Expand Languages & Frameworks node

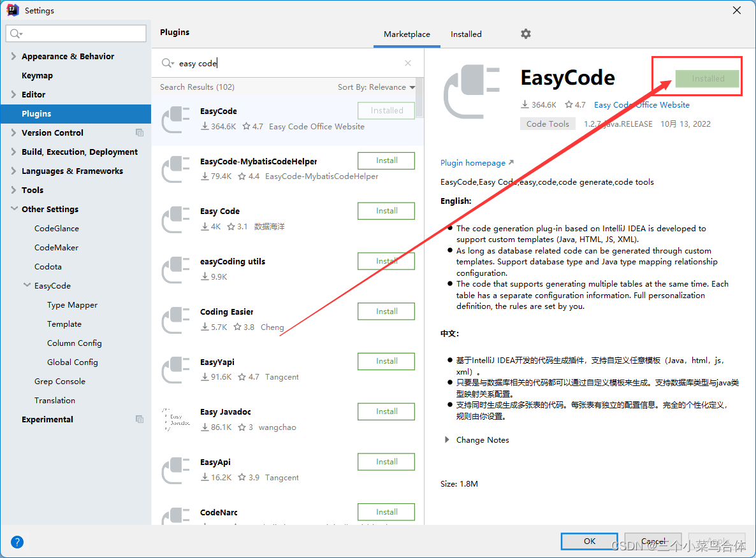pyautogui.click(x=13, y=171)
